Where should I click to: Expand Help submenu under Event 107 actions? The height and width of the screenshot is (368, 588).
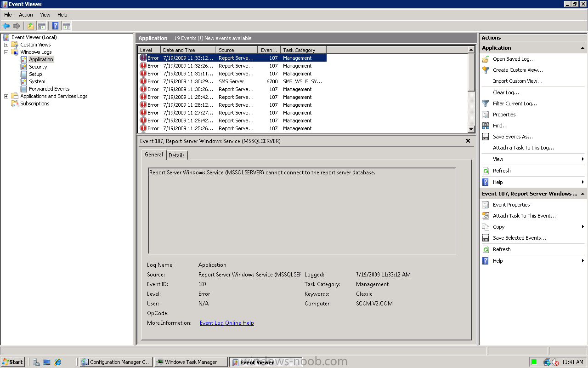pos(582,261)
